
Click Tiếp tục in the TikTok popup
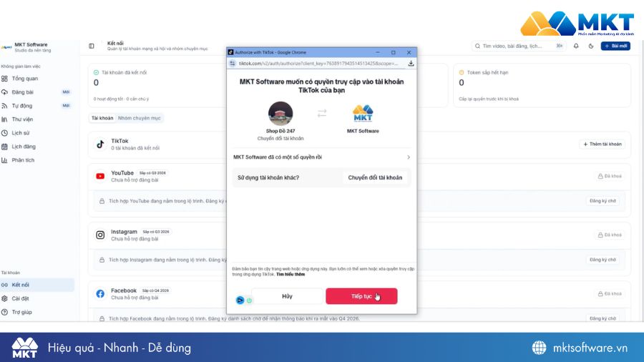click(361, 296)
